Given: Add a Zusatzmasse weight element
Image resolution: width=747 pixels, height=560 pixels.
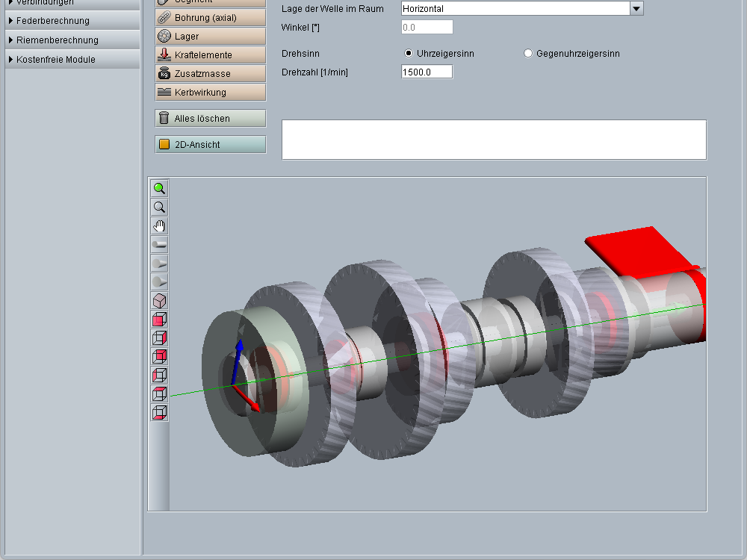Looking at the screenshot, I should pos(210,73).
